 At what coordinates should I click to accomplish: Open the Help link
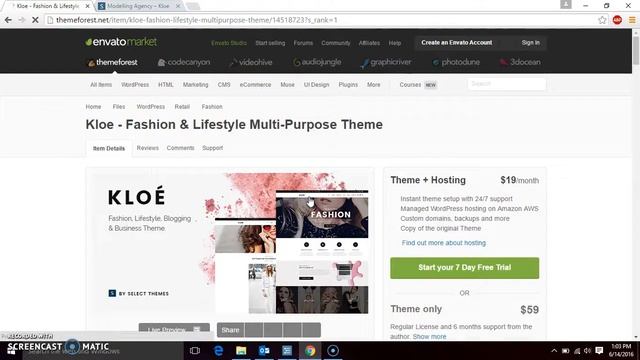click(x=395, y=43)
